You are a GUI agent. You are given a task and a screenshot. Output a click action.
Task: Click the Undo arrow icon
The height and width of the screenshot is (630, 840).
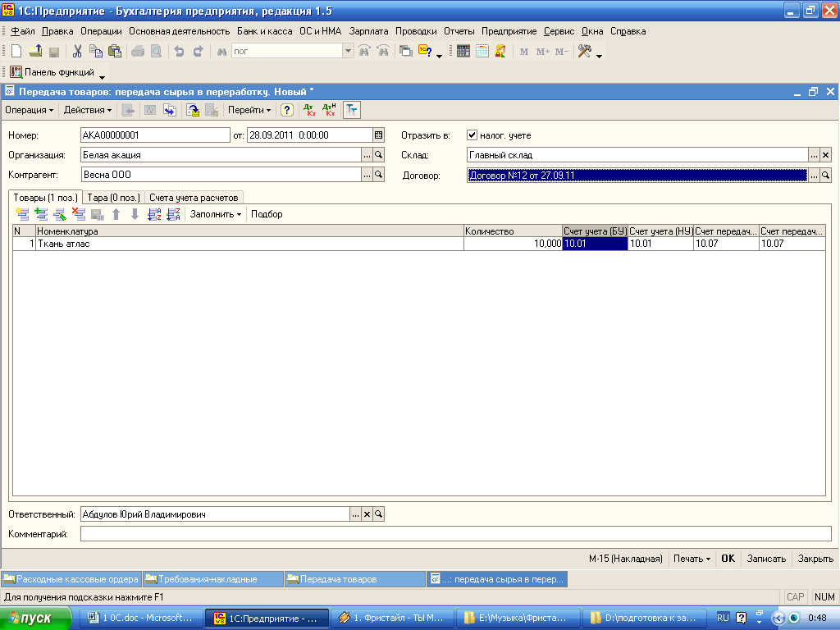[x=180, y=52]
